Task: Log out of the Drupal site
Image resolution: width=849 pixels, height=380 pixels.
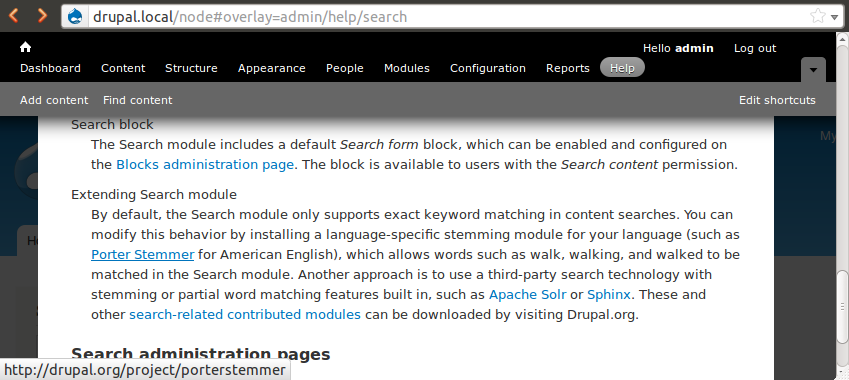Action: coord(755,48)
